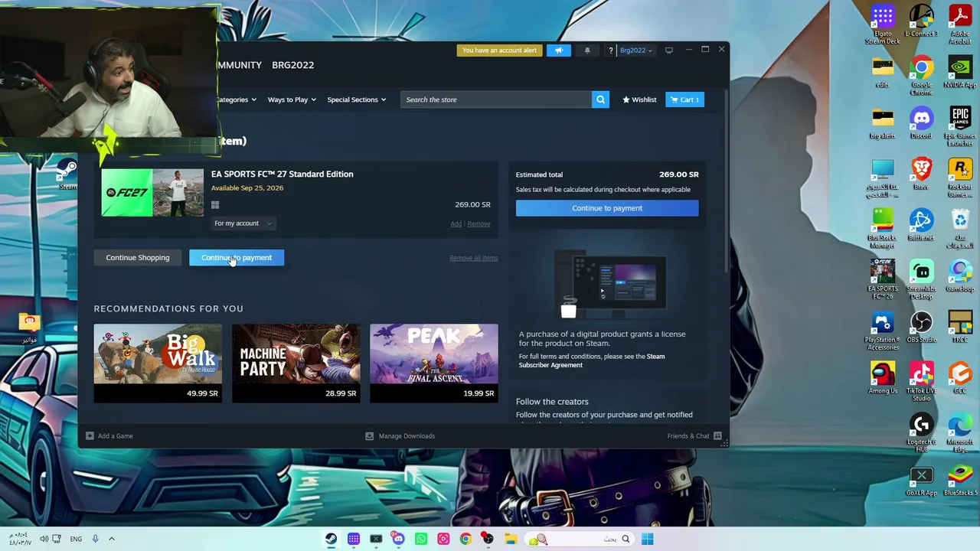Open the Steam Subscriber Agreement link
The width and height of the screenshot is (980, 551).
tap(591, 360)
